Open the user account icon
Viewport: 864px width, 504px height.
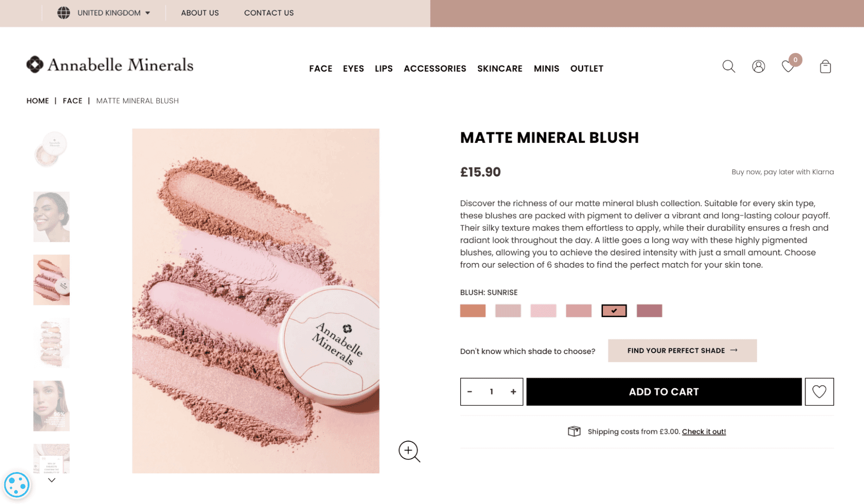758,67
